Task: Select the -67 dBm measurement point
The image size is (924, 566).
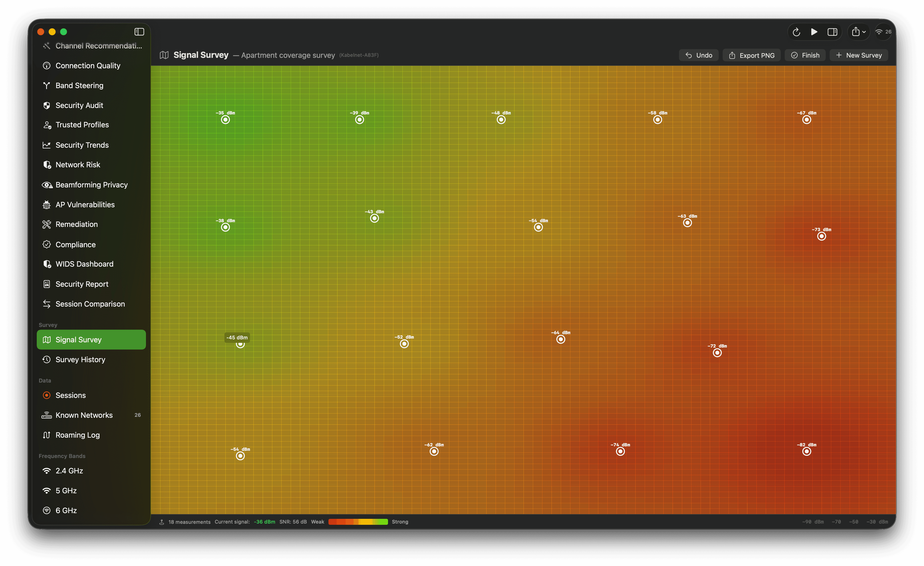Action: pyautogui.click(x=807, y=120)
